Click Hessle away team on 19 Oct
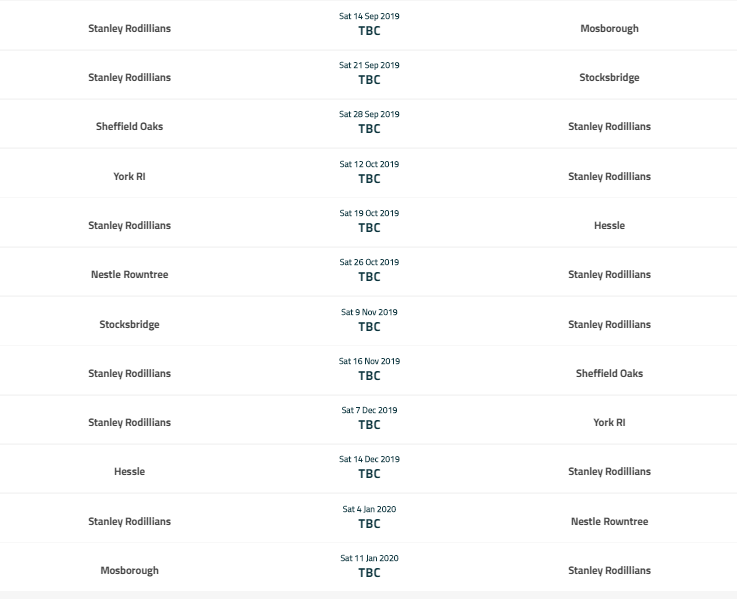This screenshot has width=737, height=599. pos(609,225)
